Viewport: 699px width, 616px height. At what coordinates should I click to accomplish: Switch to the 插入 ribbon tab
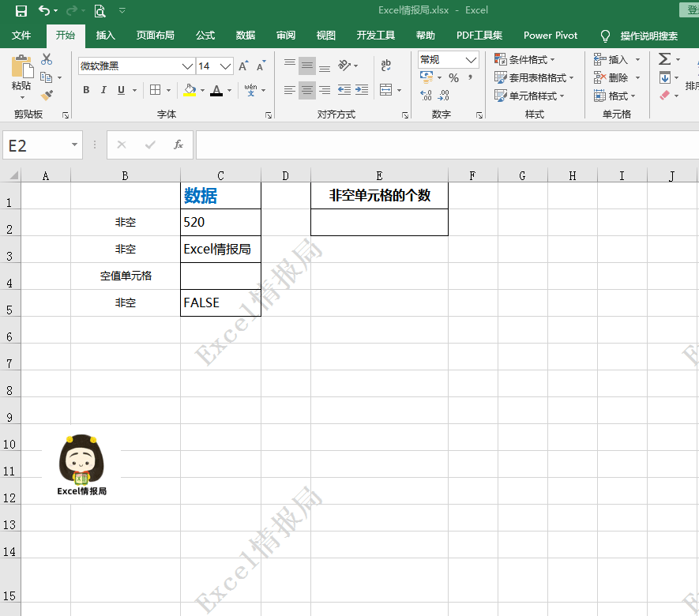[106, 36]
